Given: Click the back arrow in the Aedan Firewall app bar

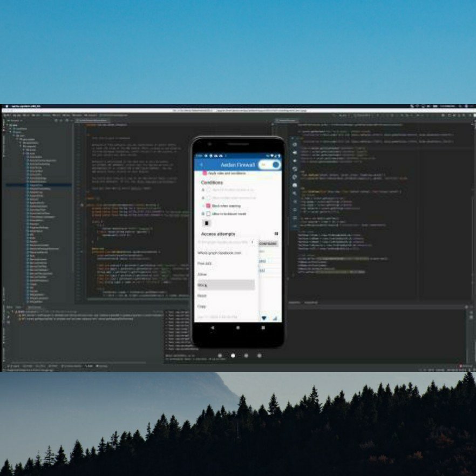Looking at the screenshot, I should click(201, 164).
